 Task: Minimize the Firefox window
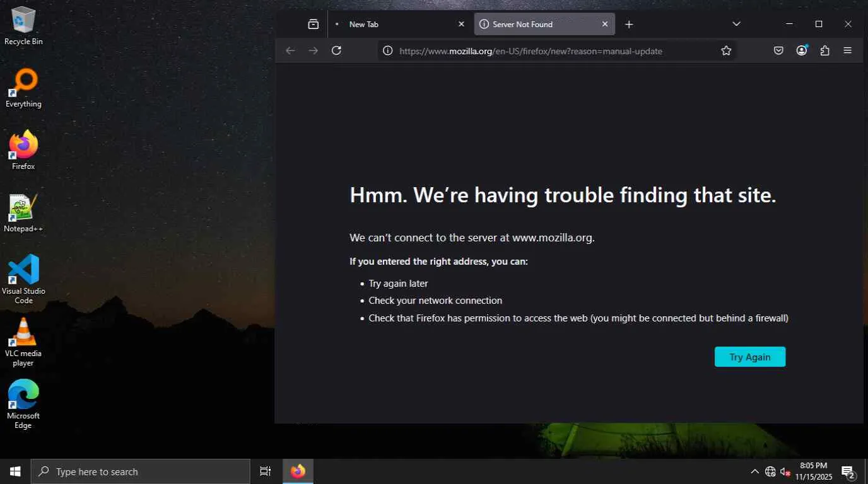click(789, 24)
